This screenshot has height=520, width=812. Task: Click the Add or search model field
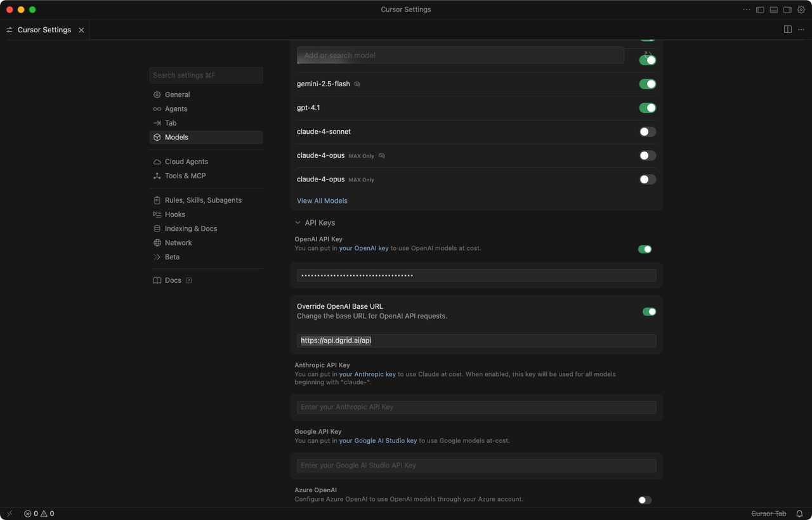click(460, 55)
